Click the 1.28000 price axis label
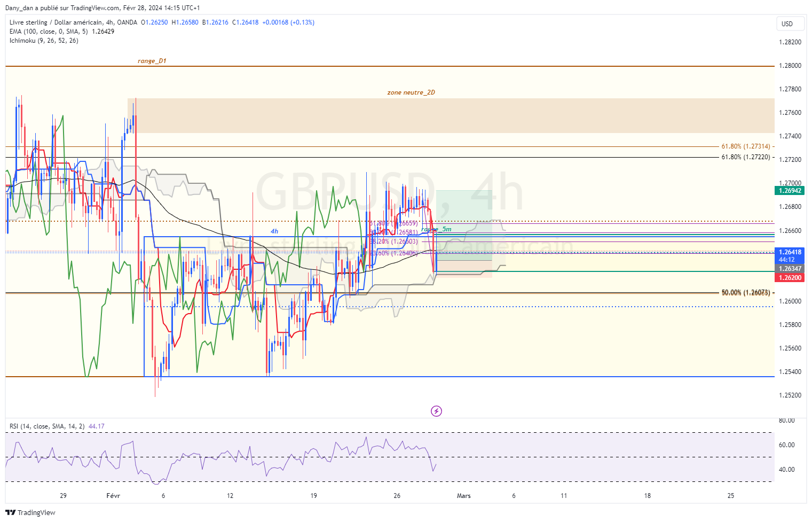Screen dimensions: 812x522 (790, 66)
